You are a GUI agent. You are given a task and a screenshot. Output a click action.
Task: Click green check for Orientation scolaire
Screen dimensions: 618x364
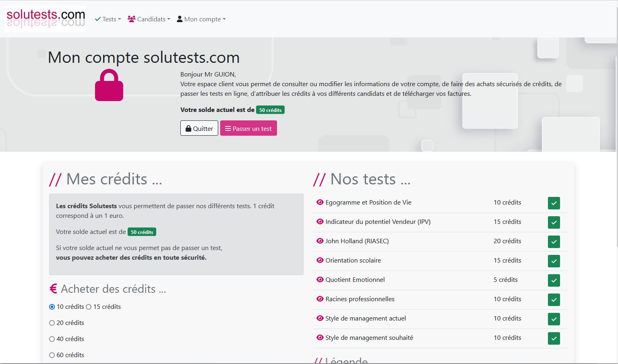point(554,261)
